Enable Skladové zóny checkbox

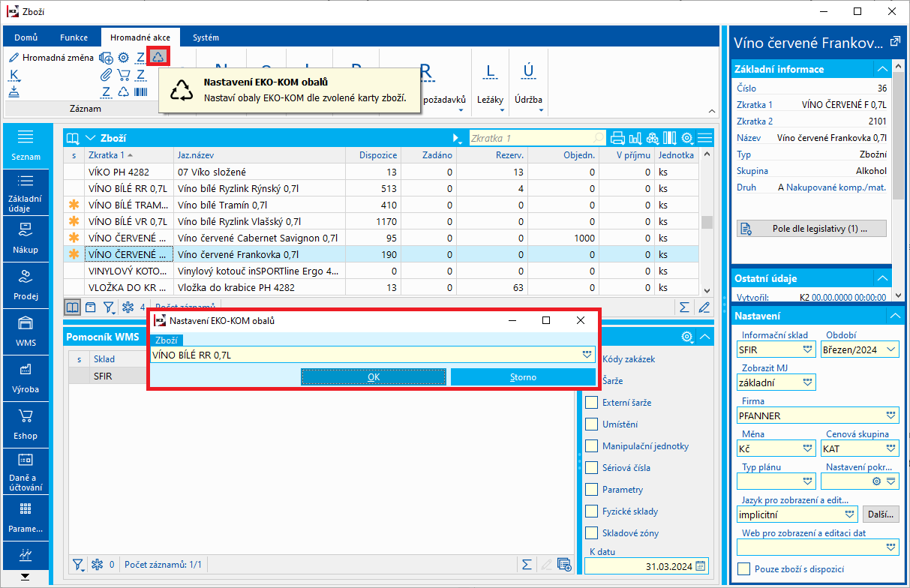tap(591, 533)
